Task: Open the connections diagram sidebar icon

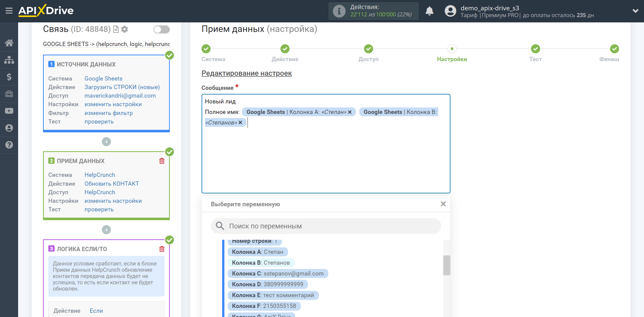Action: click(9, 60)
